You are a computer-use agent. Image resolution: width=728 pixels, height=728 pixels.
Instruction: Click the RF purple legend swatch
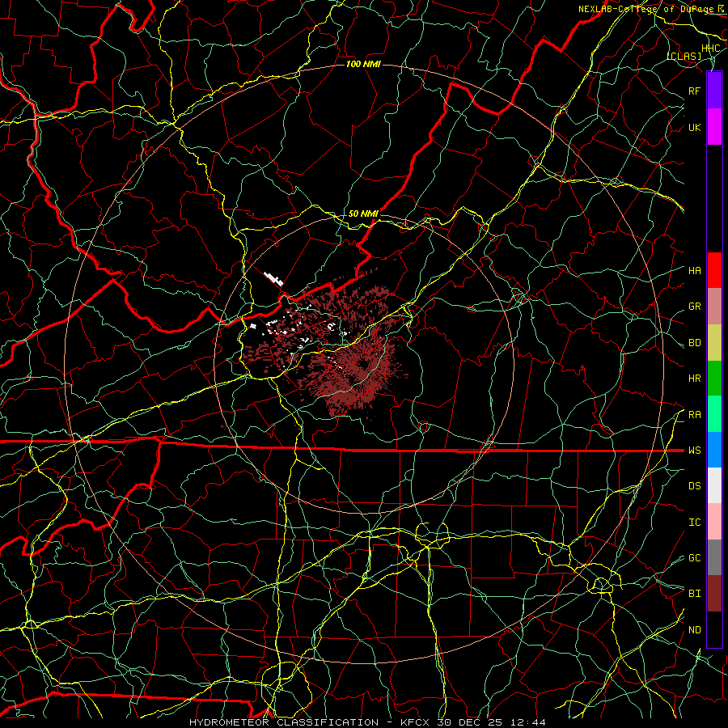point(714,91)
